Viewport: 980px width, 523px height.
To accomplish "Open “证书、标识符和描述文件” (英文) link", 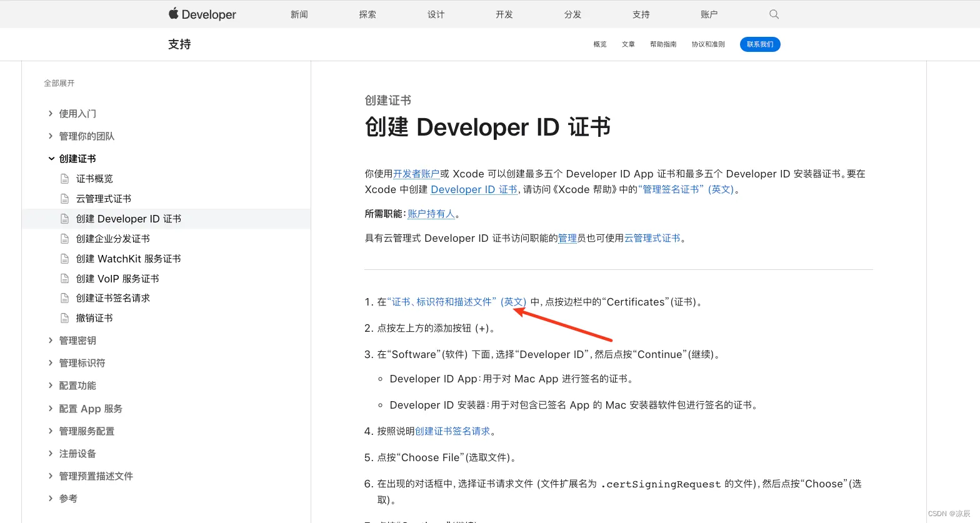I will 457,302.
